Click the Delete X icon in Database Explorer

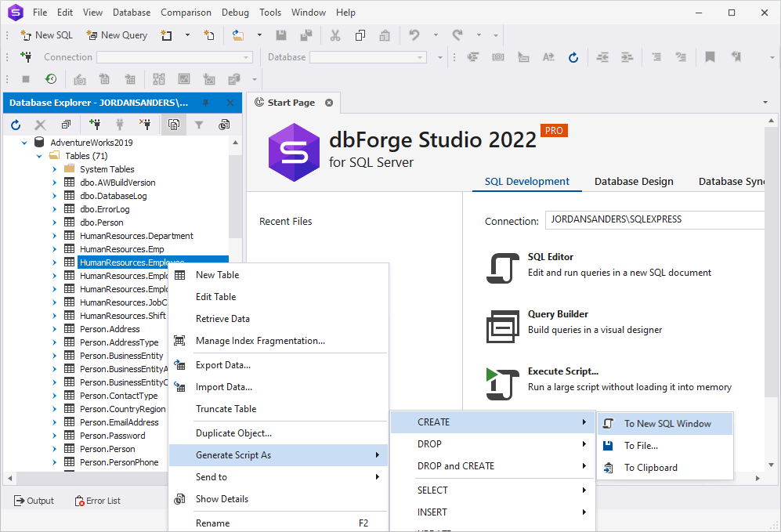pyautogui.click(x=41, y=125)
